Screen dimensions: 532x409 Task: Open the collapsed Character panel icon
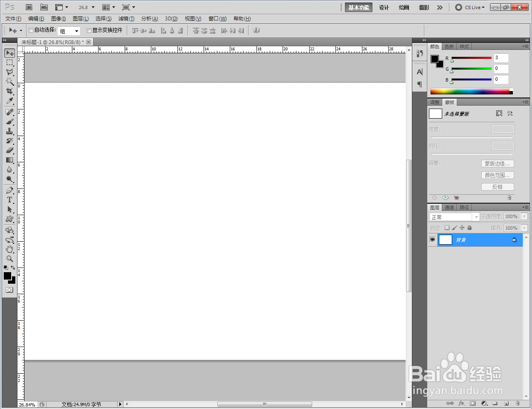pos(419,72)
